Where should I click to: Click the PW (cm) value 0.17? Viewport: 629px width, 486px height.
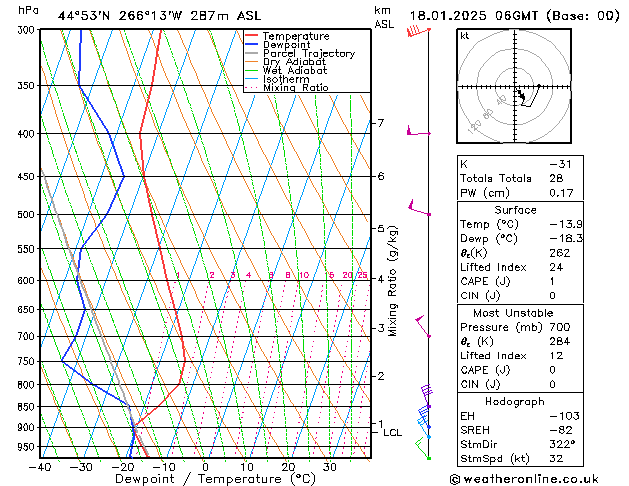click(561, 193)
